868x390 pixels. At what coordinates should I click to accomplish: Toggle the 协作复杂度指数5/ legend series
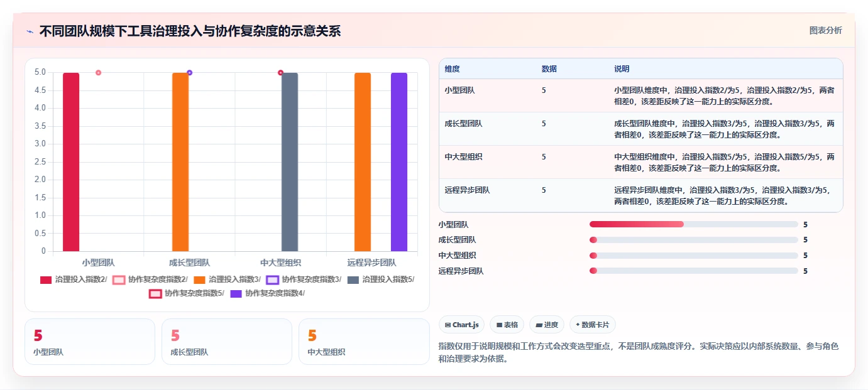tap(187, 293)
